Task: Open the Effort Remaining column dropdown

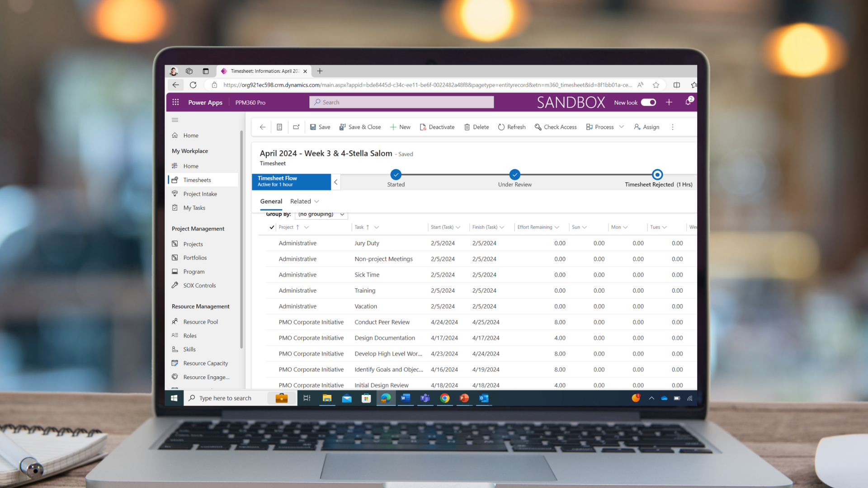Action: coord(557,227)
